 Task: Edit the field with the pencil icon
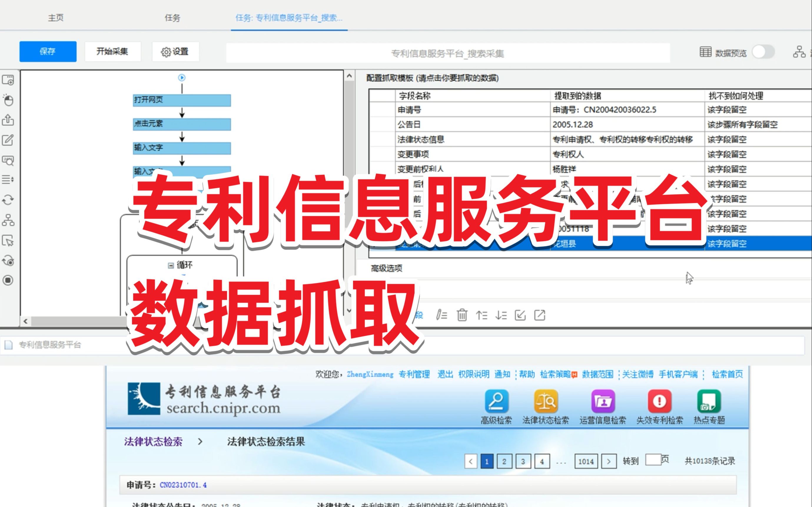pos(442,316)
